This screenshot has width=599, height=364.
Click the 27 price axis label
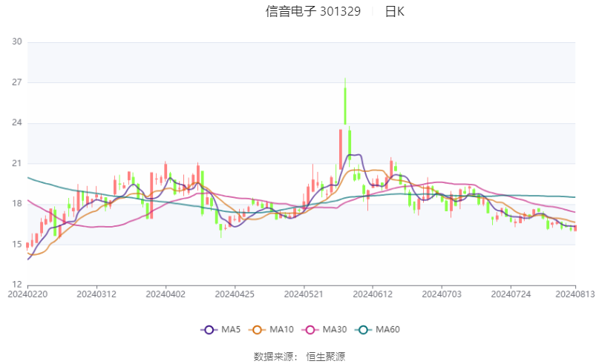click(17, 82)
